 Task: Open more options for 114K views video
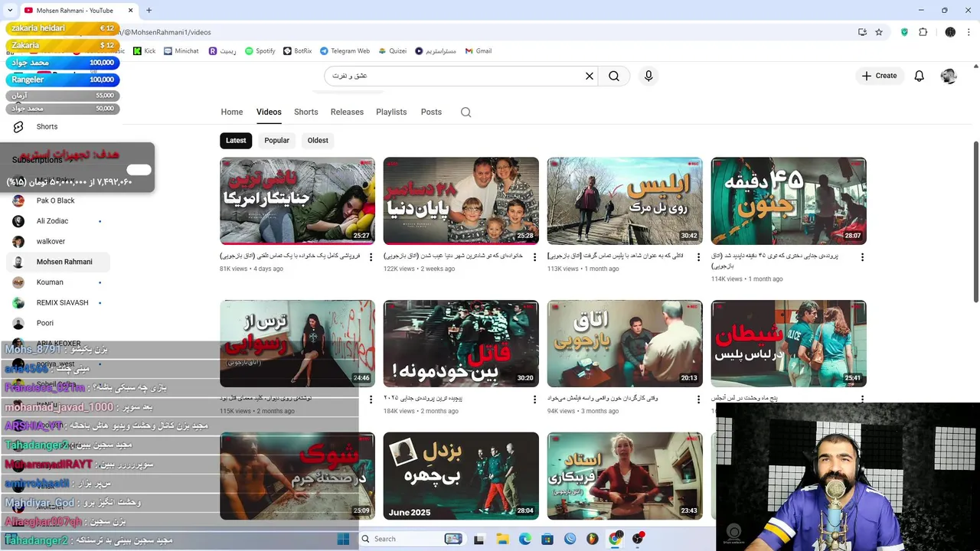(x=862, y=257)
